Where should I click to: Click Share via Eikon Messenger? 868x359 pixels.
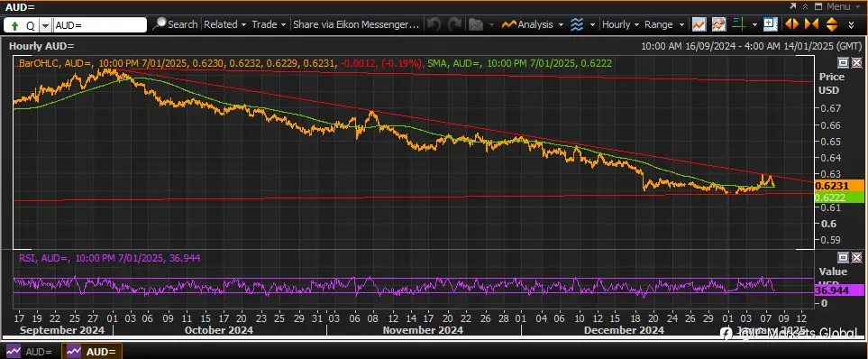[356, 24]
